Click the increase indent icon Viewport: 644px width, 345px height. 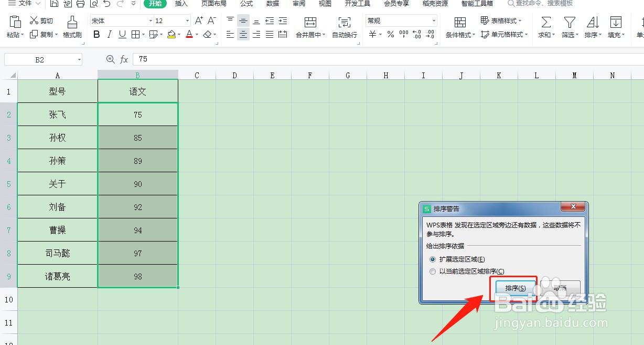click(283, 20)
